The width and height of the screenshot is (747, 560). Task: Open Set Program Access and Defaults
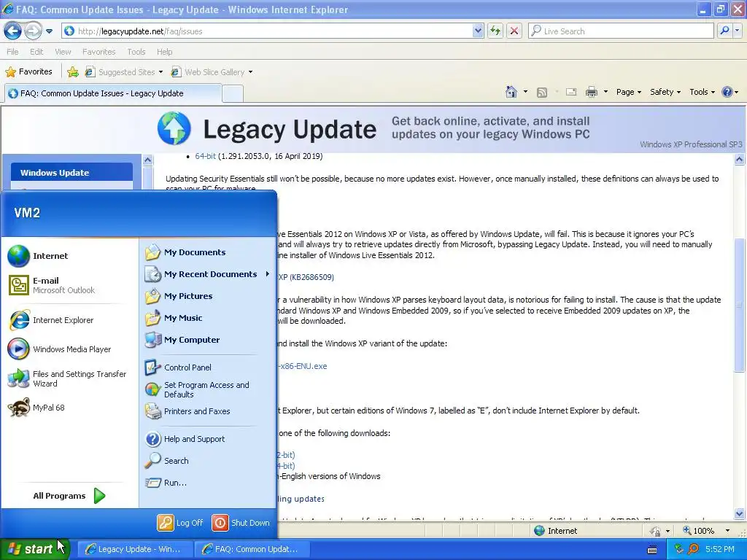tap(208, 389)
